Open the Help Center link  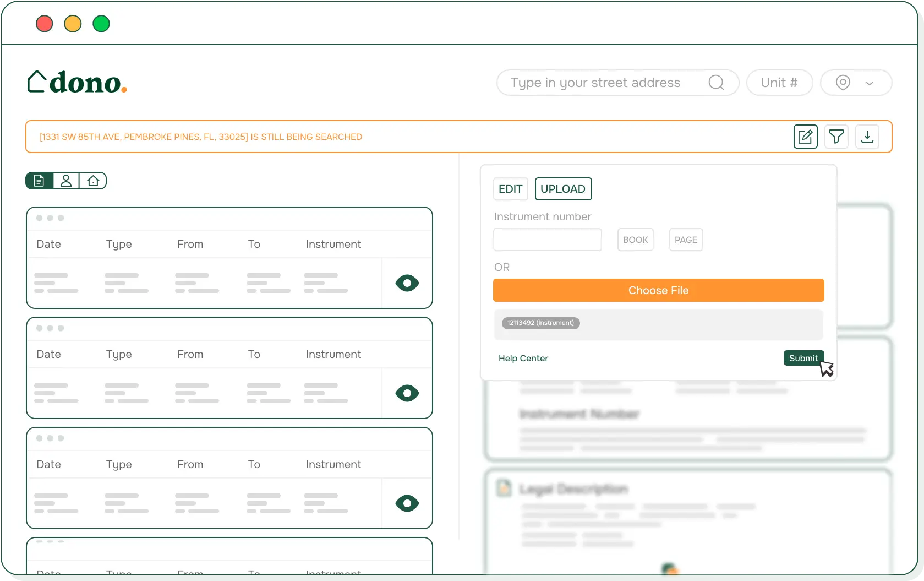click(523, 358)
